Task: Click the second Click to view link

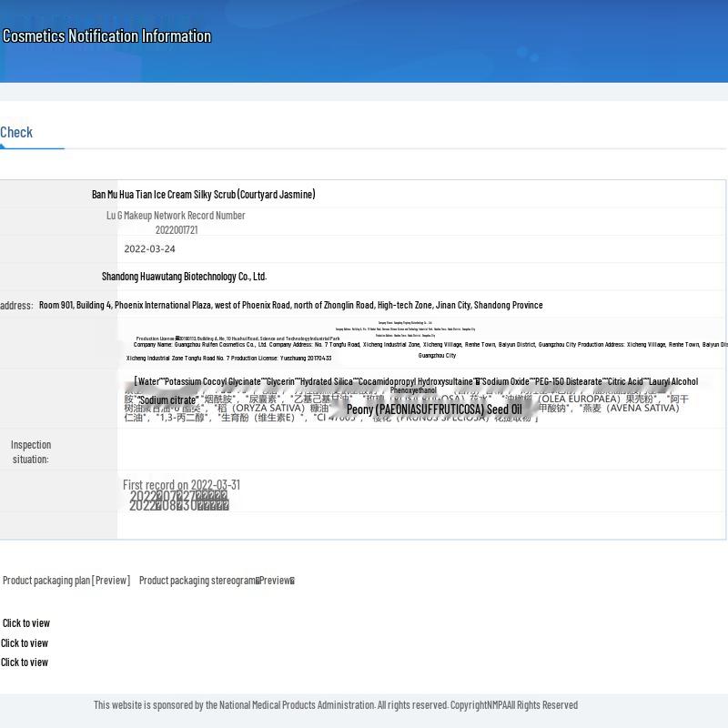Action: [x=25, y=643]
